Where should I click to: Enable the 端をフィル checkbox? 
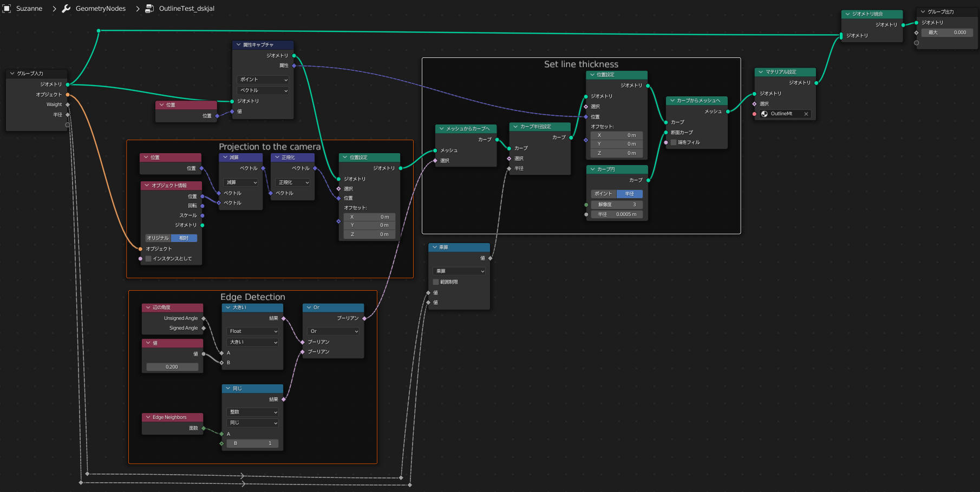coord(674,142)
